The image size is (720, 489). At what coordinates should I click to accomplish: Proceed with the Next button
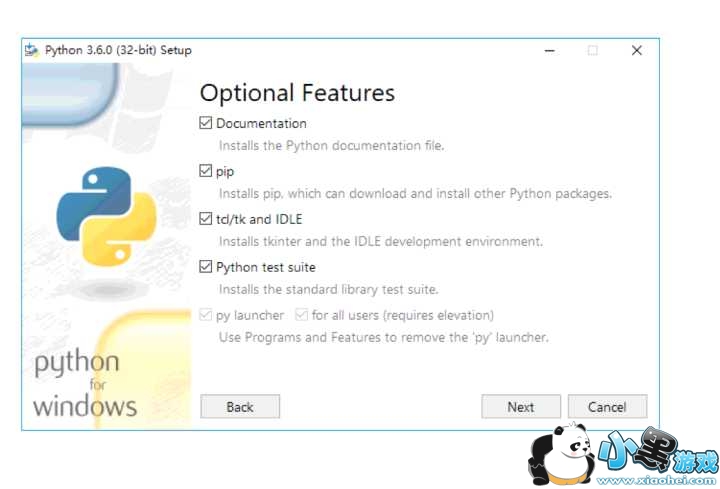coord(520,407)
